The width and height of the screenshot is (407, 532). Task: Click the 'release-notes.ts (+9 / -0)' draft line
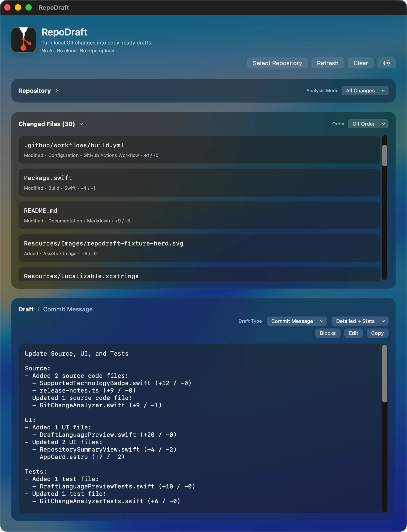88,390
